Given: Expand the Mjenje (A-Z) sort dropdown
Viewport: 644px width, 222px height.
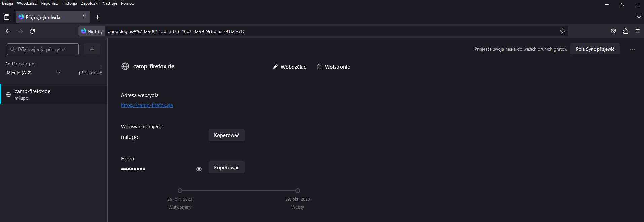Looking at the screenshot, I should 34,73.
